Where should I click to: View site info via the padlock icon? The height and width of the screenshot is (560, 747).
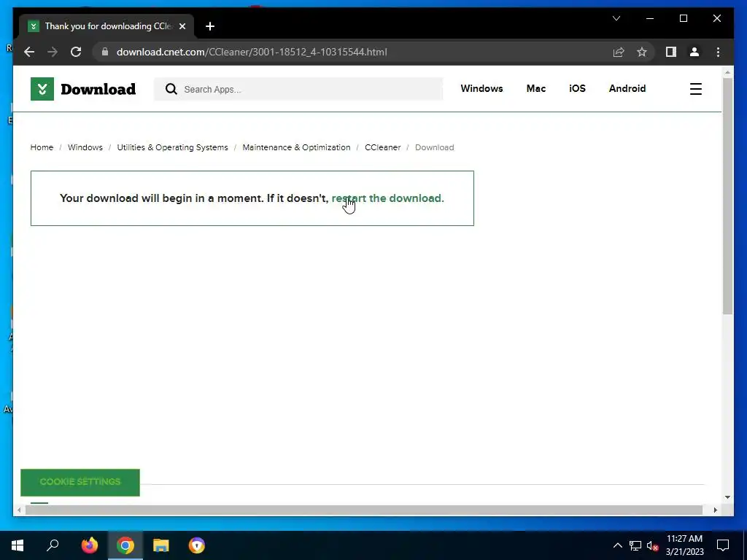105,52
